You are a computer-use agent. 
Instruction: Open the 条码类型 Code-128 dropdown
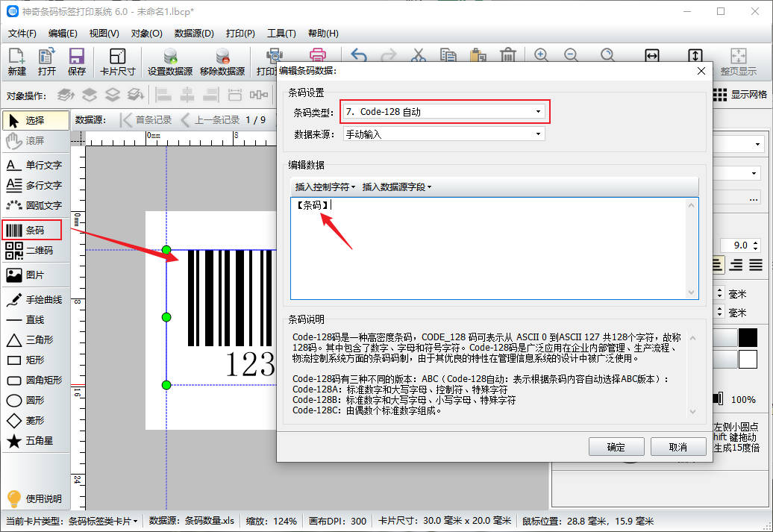pos(444,112)
